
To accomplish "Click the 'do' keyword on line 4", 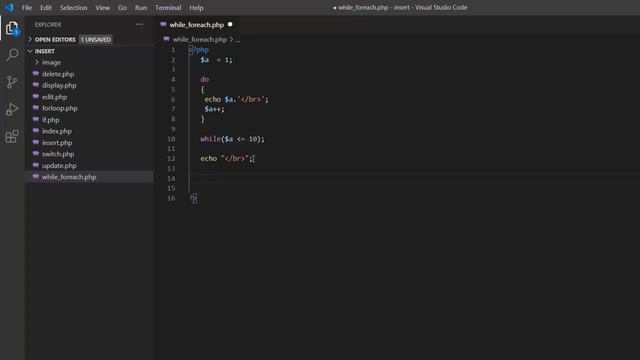I will pyautogui.click(x=204, y=79).
